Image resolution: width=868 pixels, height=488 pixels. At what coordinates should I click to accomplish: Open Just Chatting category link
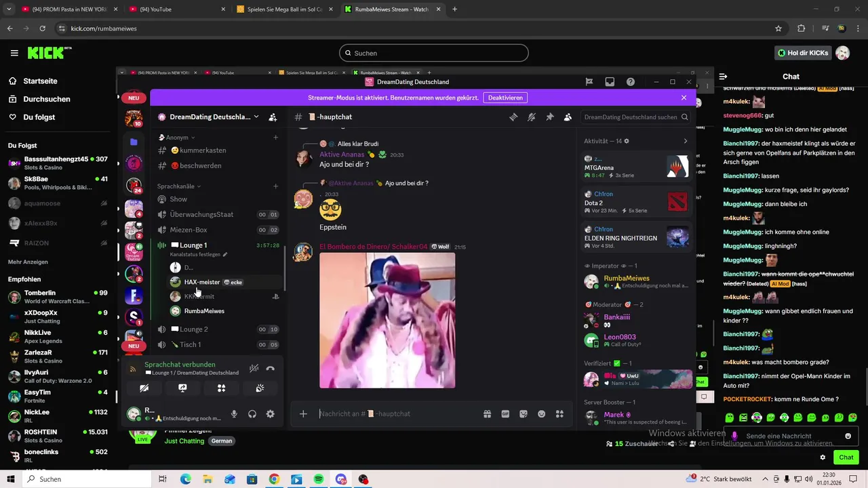184,441
